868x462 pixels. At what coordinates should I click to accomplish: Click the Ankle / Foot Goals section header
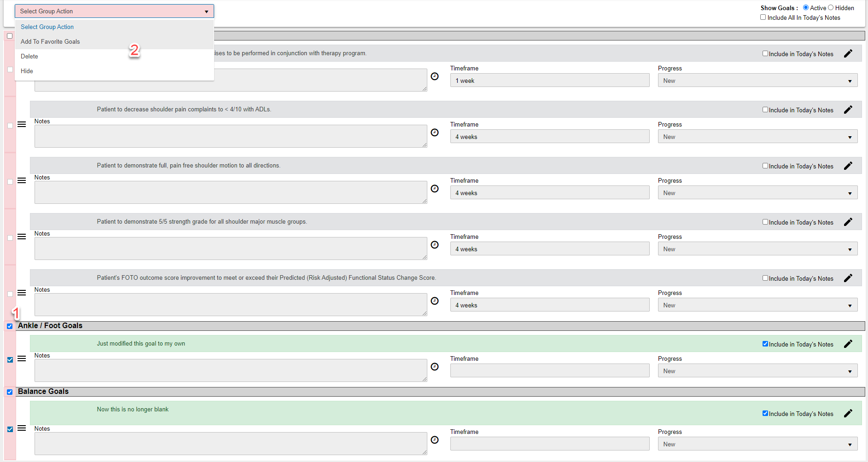50,325
